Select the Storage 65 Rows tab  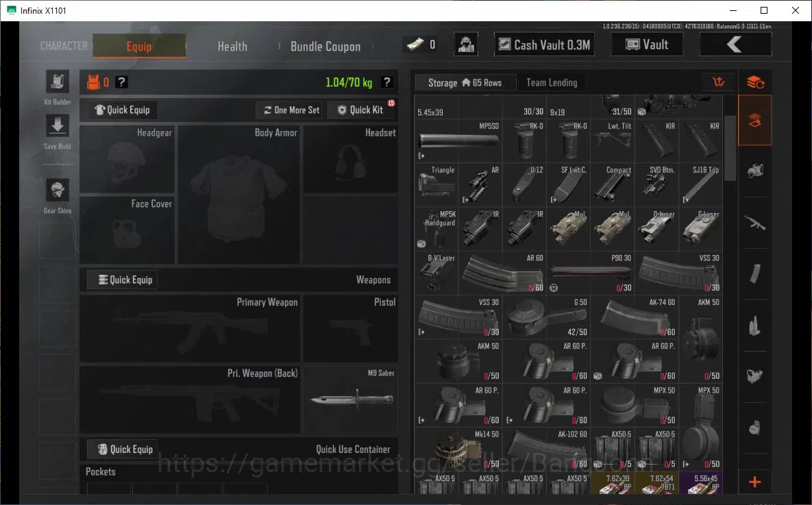pyautogui.click(x=465, y=82)
